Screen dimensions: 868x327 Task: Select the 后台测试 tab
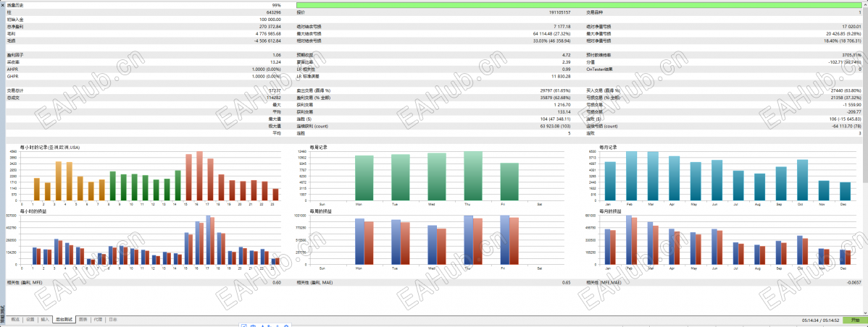[64, 319]
